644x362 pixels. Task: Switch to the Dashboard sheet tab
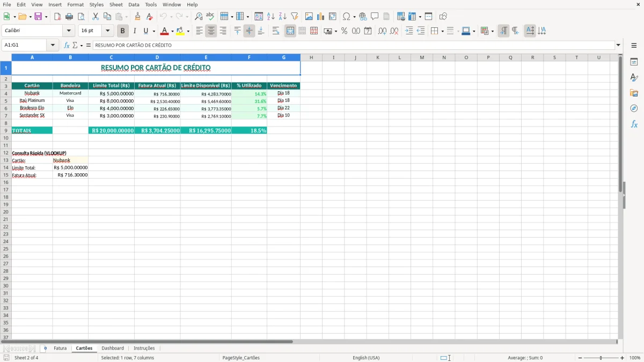113,348
